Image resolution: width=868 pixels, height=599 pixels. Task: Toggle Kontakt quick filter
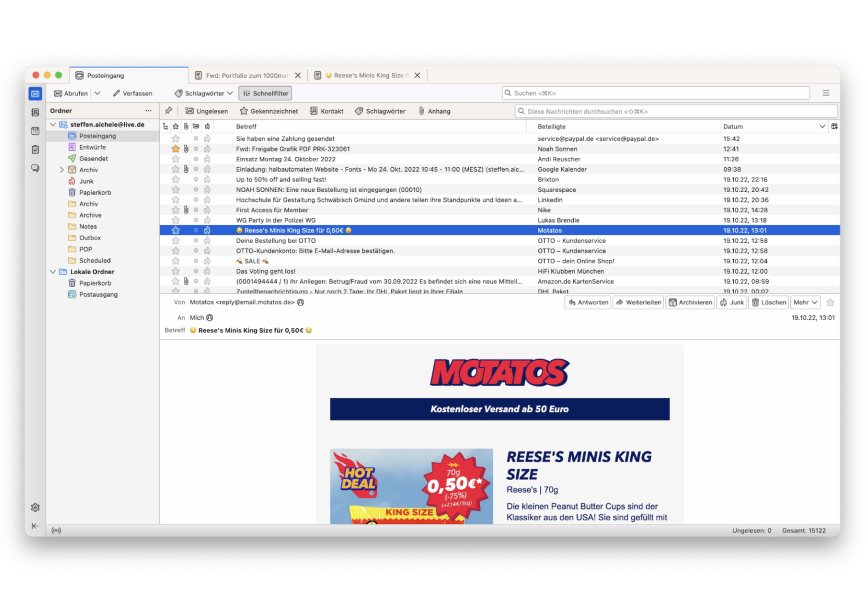[327, 111]
